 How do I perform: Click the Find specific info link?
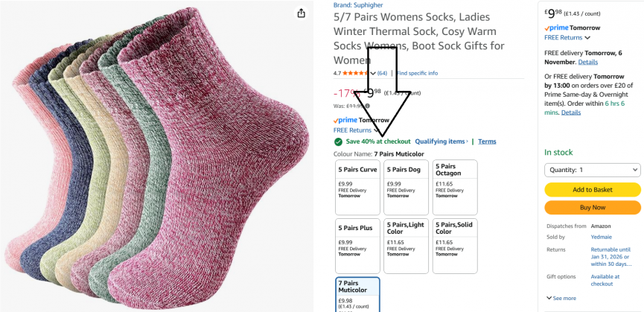click(x=417, y=73)
